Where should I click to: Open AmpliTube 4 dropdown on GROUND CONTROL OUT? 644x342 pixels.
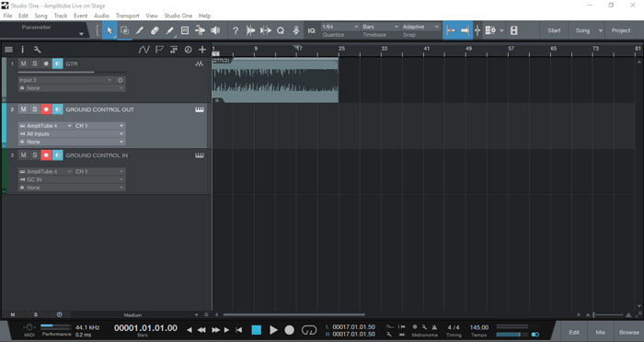(x=45, y=126)
